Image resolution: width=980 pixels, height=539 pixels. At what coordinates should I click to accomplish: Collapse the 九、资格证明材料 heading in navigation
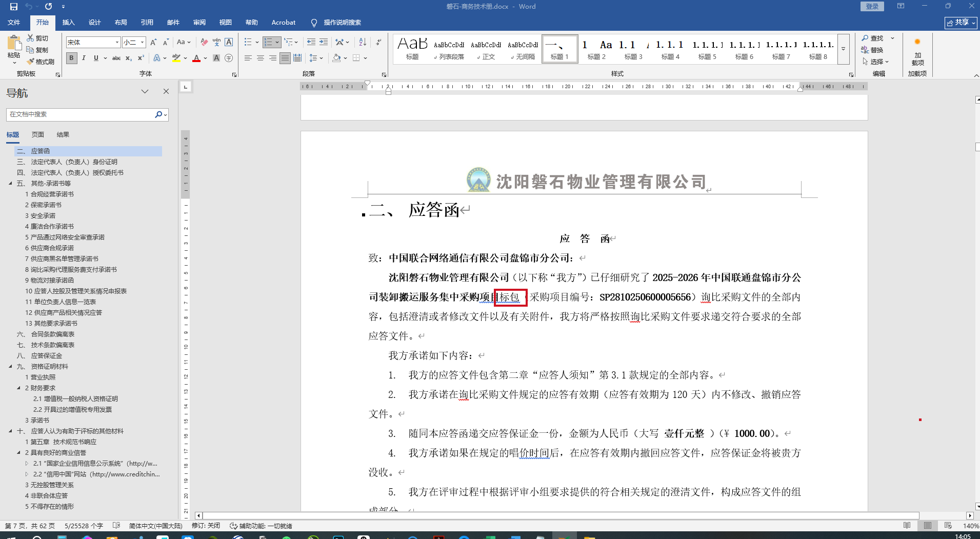point(10,367)
